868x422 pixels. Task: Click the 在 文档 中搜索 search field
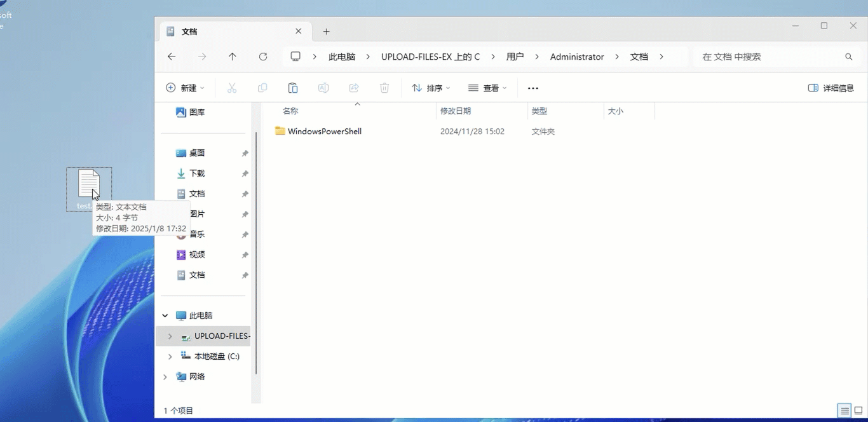coord(769,57)
